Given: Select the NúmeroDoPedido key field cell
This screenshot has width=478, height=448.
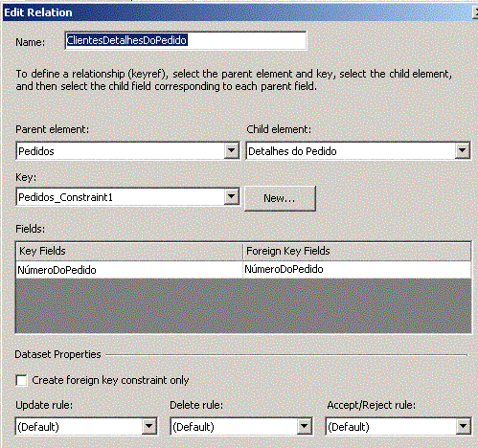Looking at the screenshot, I should click(129, 270).
